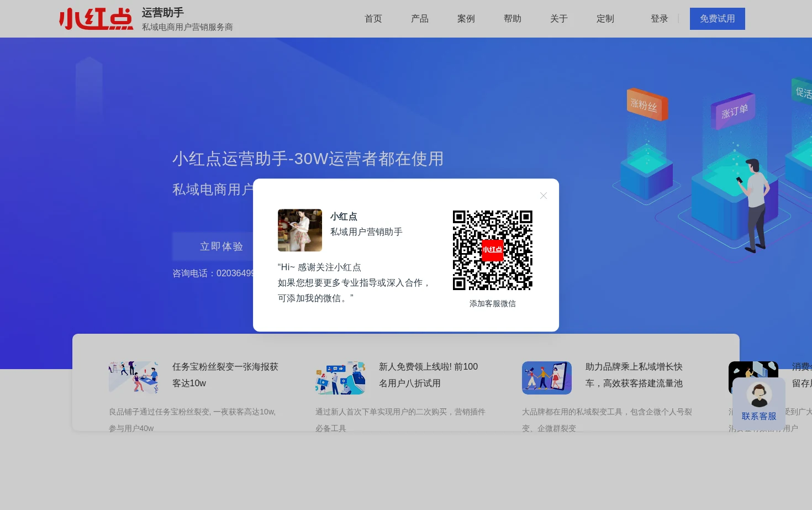Open the 关于 navigation item
Viewport: 812px width, 510px height.
coord(559,19)
